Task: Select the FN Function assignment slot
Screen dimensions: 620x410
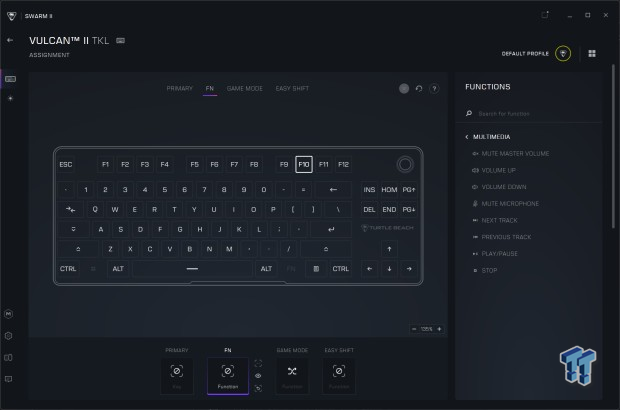Action: click(228, 376)
